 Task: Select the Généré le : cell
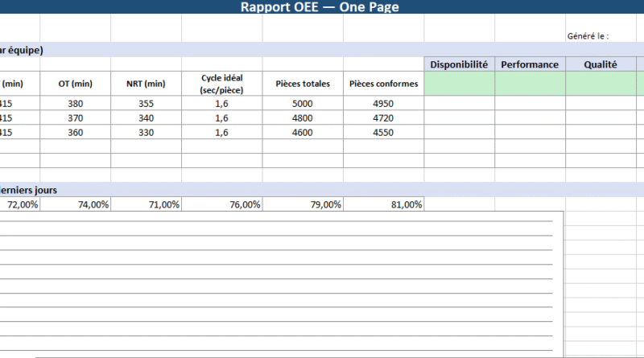(x=587, y=35)
